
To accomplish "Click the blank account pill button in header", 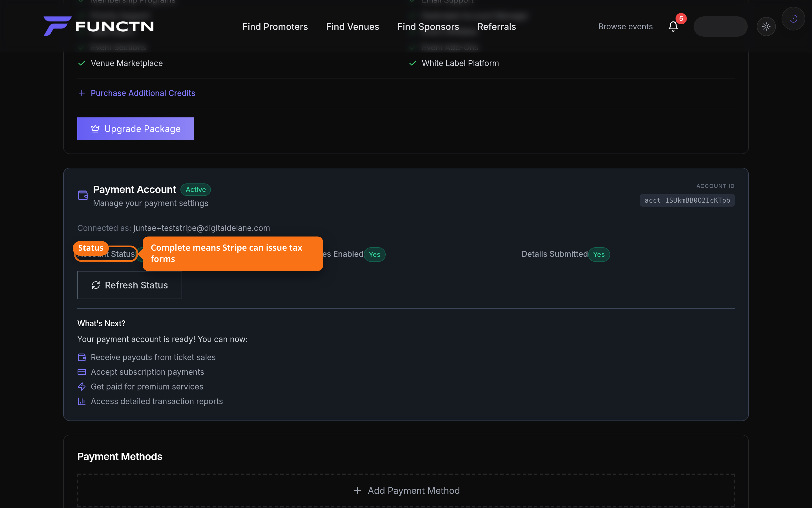I will pyautogui.click(x=720, y=27).
